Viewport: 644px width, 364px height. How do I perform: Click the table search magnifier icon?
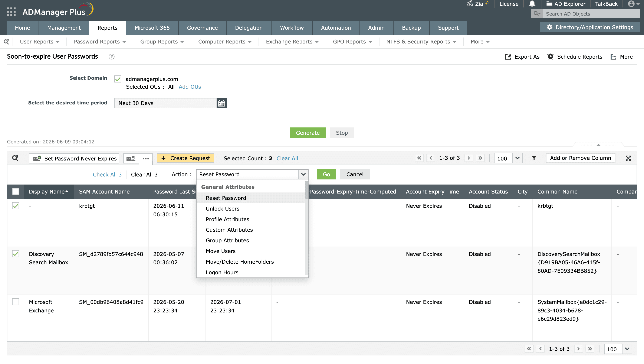click(15, 158)
